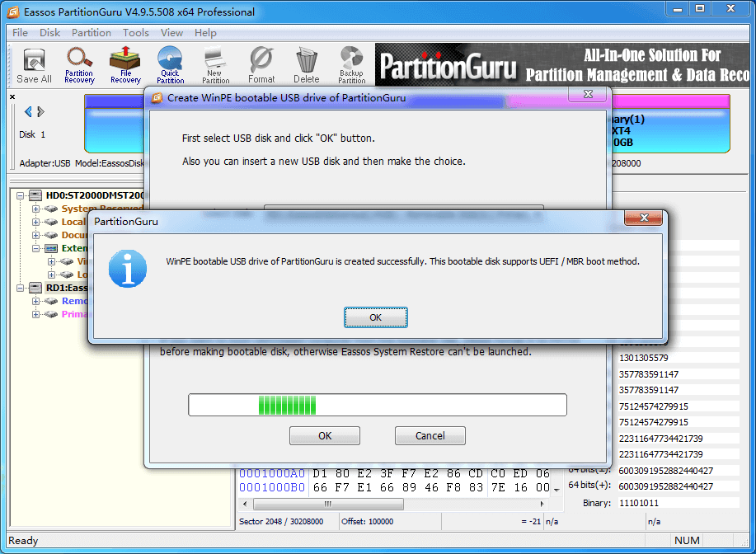Select the Format toolbar icon
The image size is (756, 554).
tap(261, 66)
